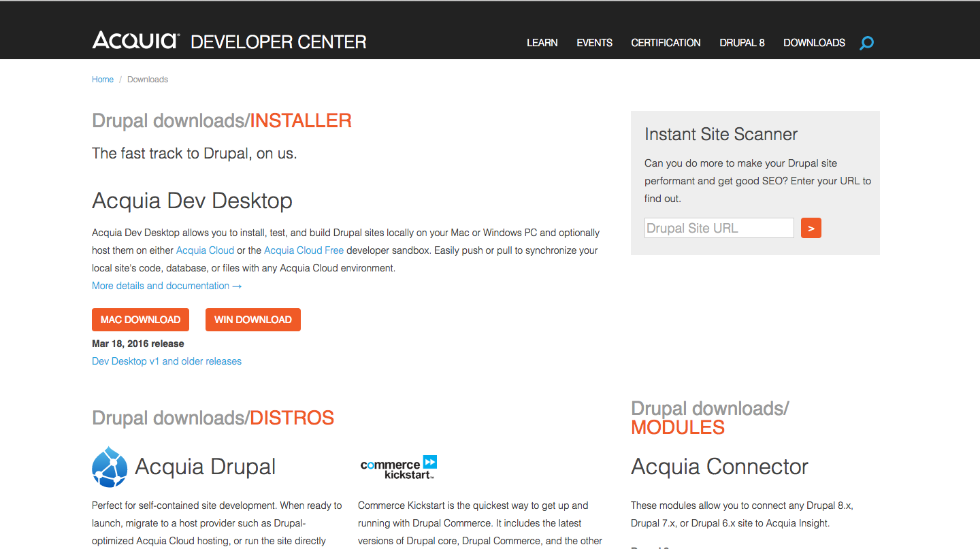Open the search magnifier icon in header

pyautogui.click(x=866, y=43)
